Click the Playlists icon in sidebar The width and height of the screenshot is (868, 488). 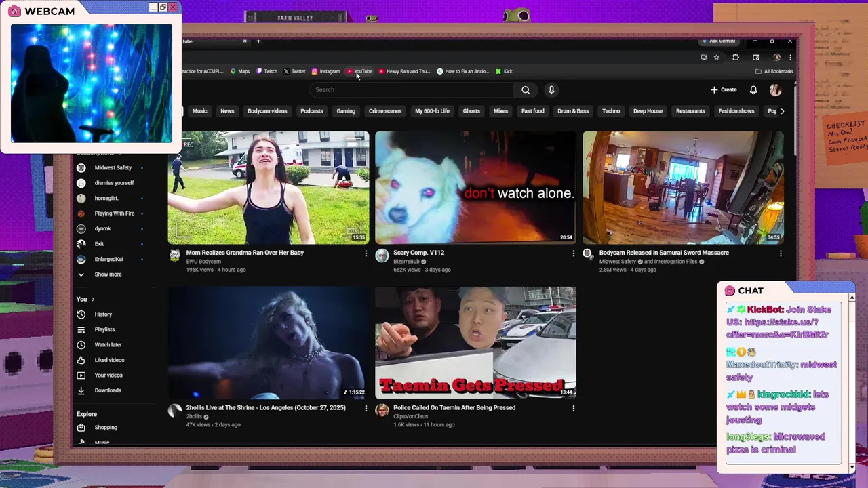(x=81, y=329)
